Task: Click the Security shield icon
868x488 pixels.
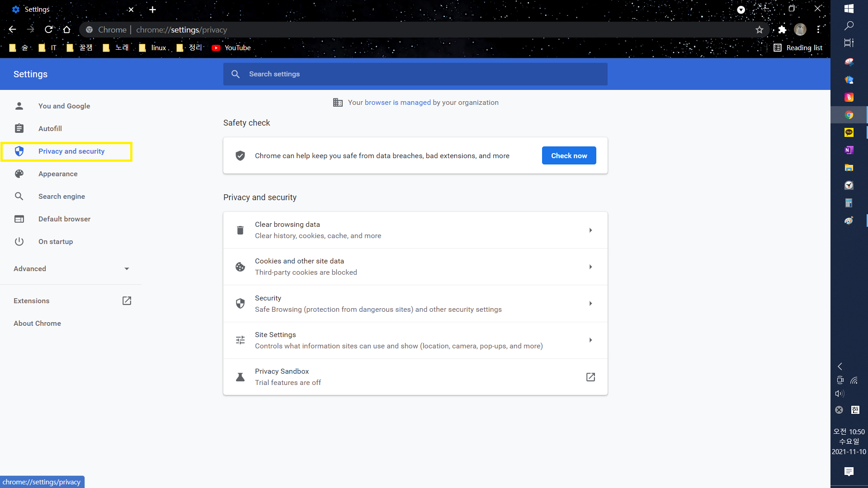Action: [x=240, y=304]
